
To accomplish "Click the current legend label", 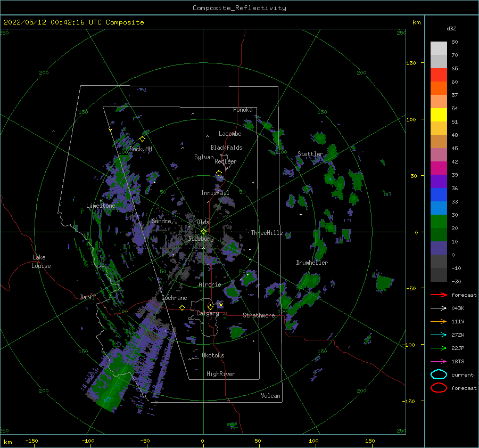I will (x=463, y=374).
